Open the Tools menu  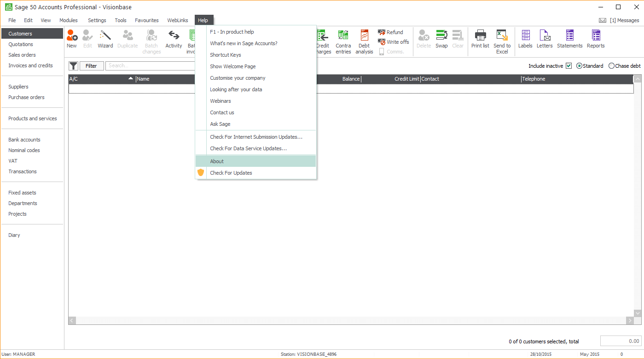click(x=121, y=20)
